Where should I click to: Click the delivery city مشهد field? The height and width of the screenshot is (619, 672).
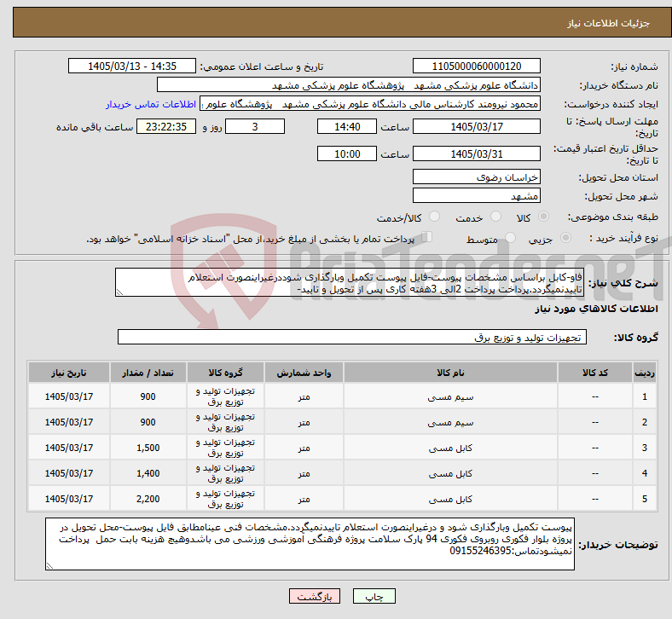point(476,195)
